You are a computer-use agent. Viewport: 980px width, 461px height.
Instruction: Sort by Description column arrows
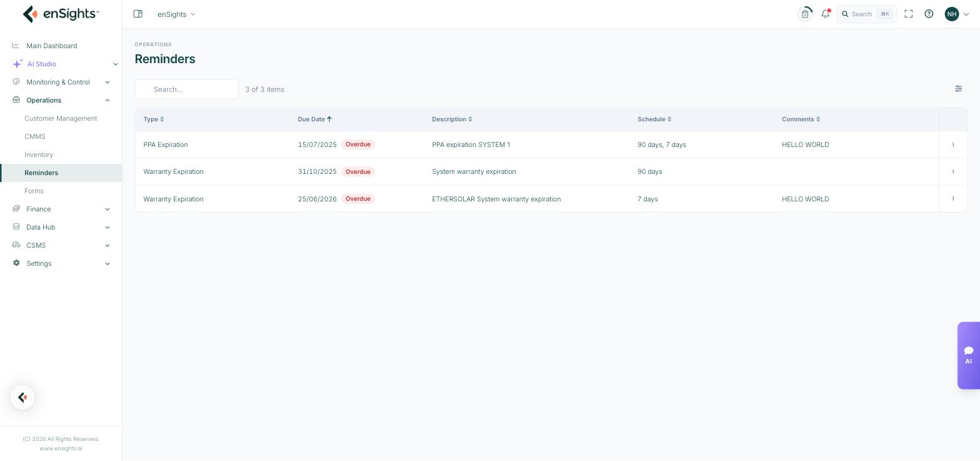(x=470, y=119)
